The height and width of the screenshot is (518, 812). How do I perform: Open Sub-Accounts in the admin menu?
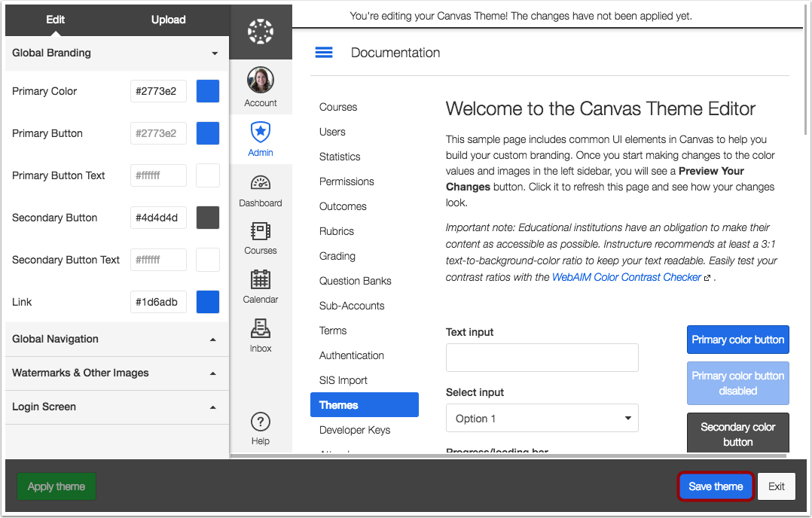tap(352, 306)
